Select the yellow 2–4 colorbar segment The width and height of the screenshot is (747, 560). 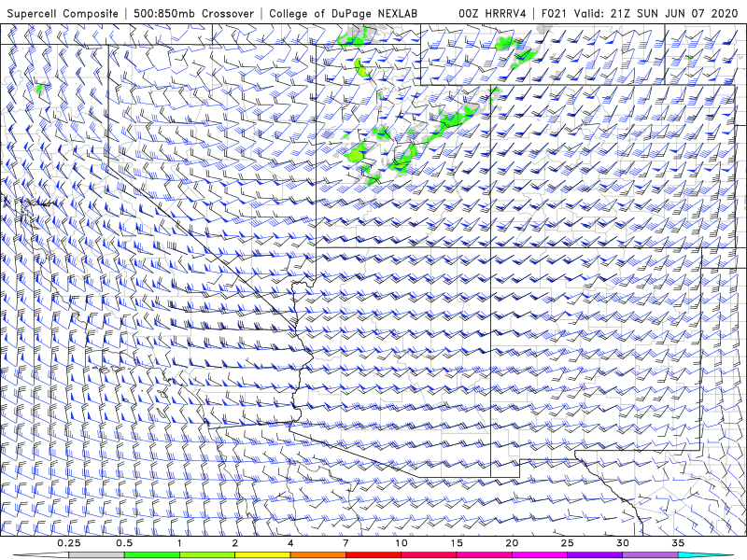click(262, 555)
